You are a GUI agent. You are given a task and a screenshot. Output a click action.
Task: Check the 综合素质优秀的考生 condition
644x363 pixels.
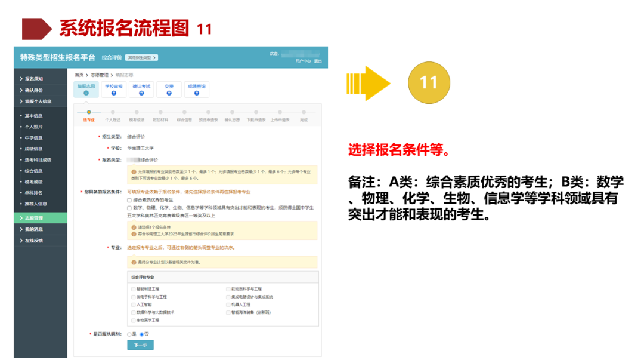click(128, 199)
